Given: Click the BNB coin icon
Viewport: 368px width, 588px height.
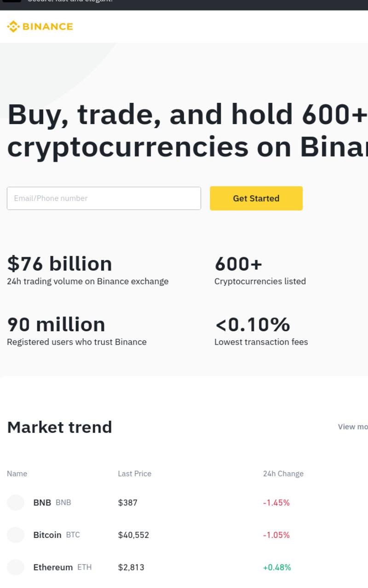Looking at the screenshot, I should click(16, 503).
